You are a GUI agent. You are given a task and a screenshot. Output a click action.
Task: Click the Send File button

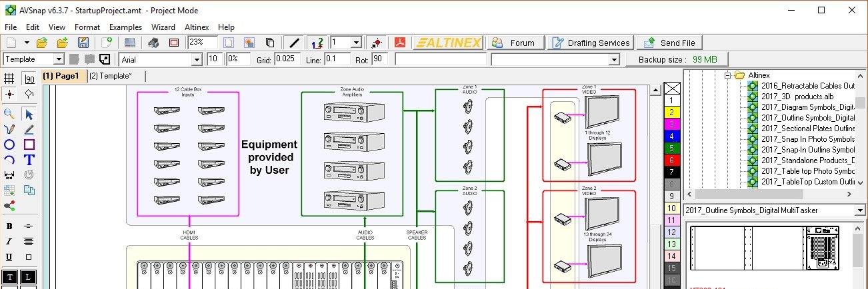pyautogui.click(x=669, y=43)
